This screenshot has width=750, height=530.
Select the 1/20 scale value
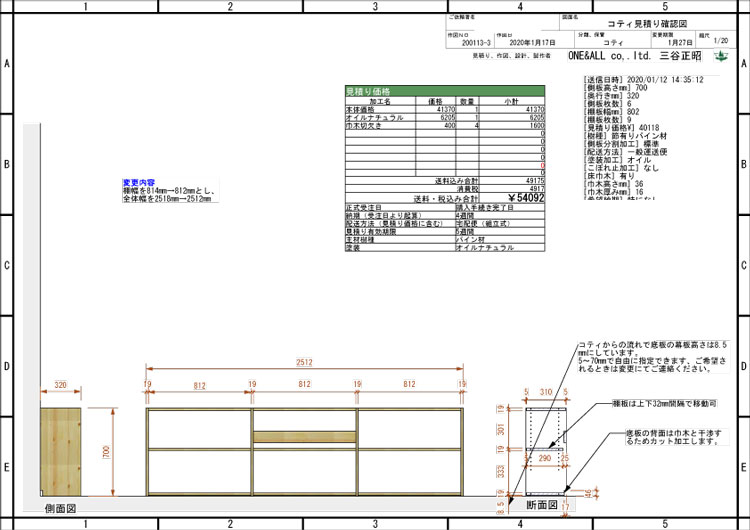720,43
